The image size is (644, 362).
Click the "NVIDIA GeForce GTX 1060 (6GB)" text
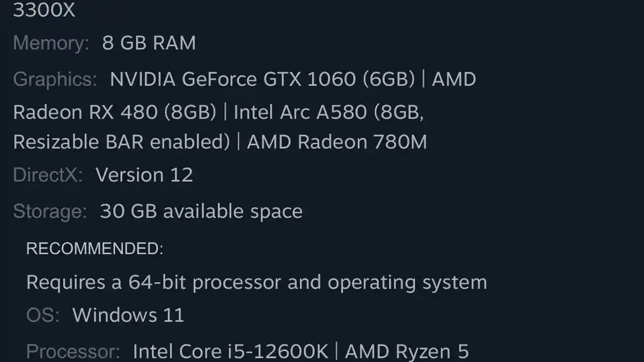tap(262, 79)
